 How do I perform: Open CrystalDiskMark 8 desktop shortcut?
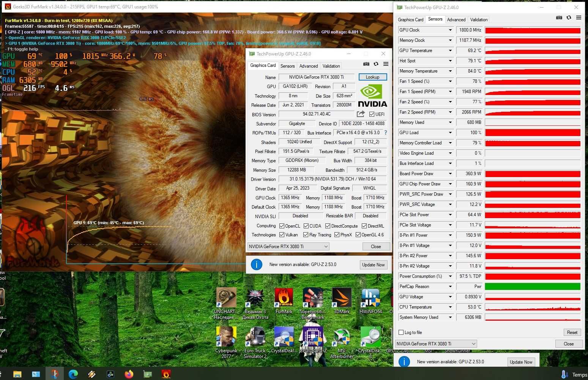click(x=370, y=342)
